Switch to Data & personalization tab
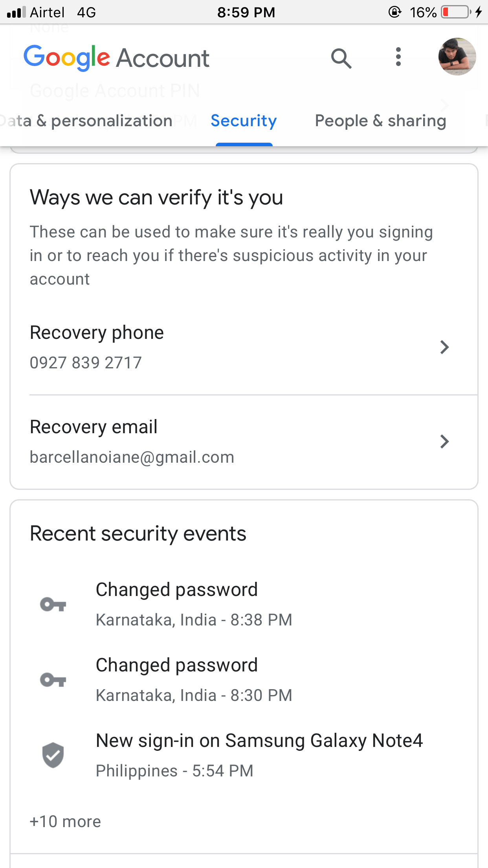Screen dimensions: 488x868 click(86, 121)
